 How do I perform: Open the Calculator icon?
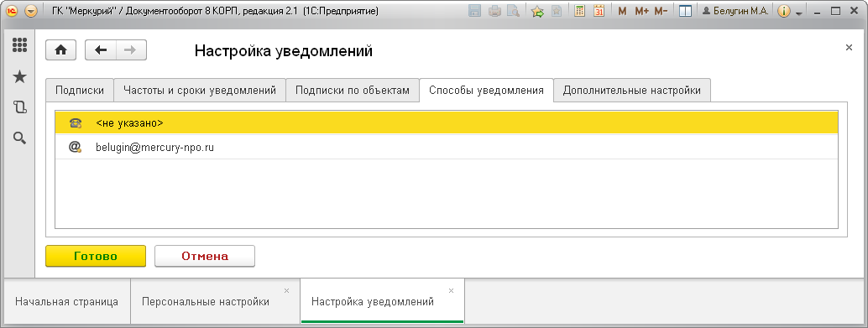coord(579,11)
